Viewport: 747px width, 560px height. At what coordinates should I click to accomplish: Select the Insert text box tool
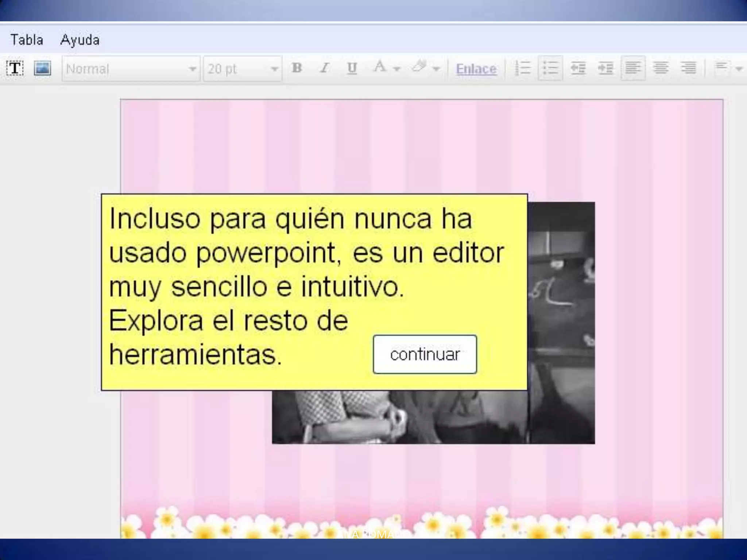click(x=15, y=68)
